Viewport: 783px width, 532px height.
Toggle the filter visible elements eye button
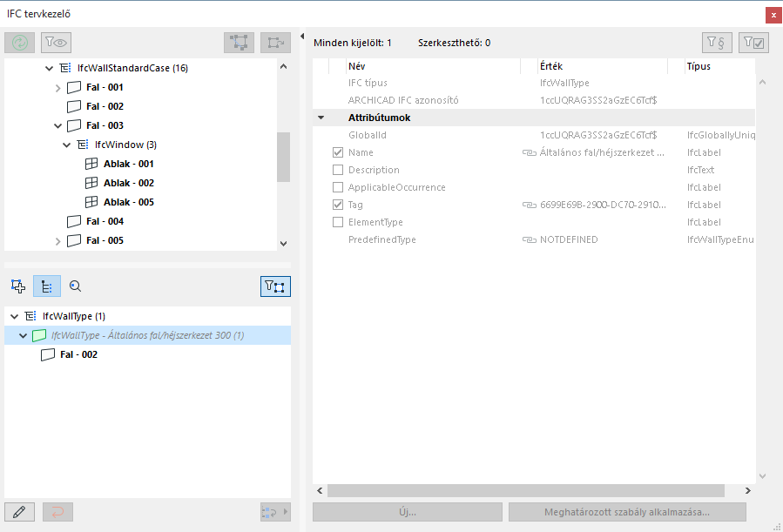pyautogui.click(x=56, y=43)
